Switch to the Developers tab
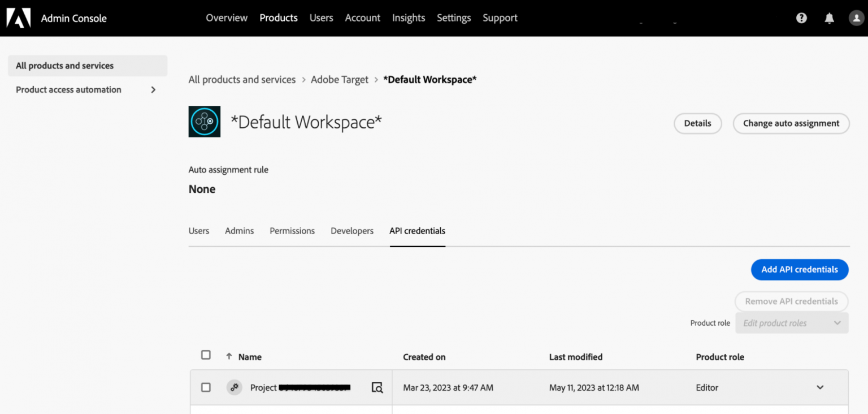This screenshot has height=414, width=868. click(351, 231)
